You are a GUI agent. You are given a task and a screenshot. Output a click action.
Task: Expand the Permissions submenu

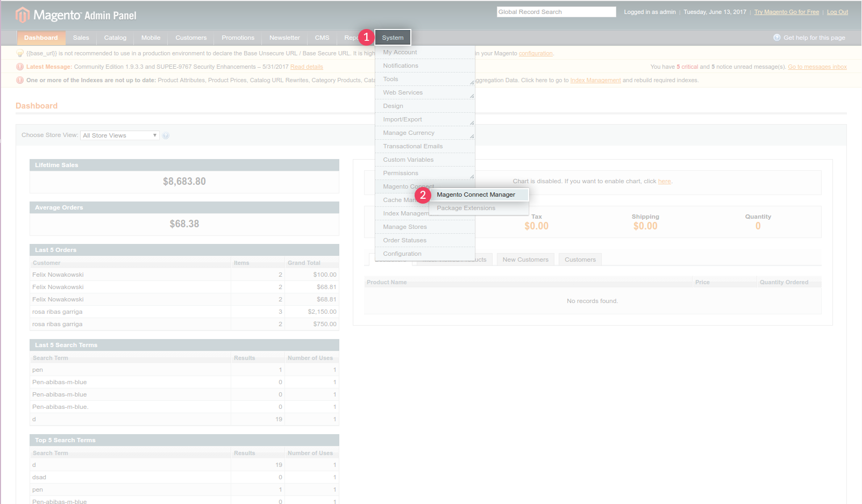click(425, 173)
